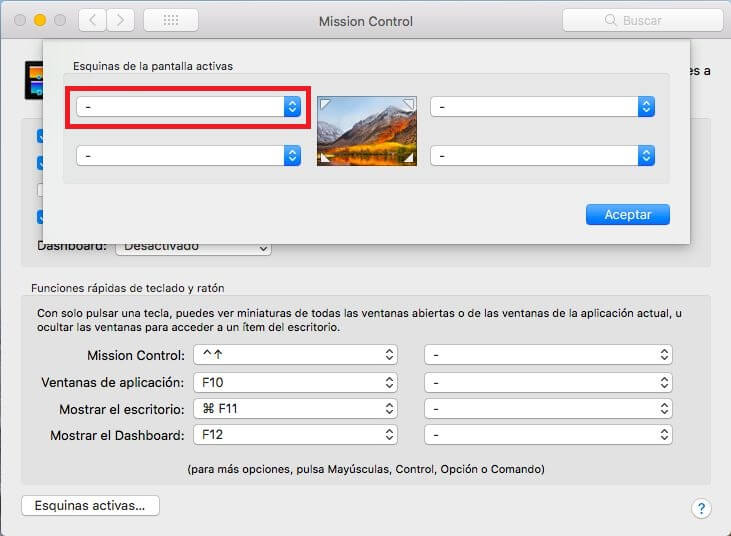The image size is (731, 536).
Task: Click the 'Mostrar el Dashboard:' label
Action: [117, 435]
